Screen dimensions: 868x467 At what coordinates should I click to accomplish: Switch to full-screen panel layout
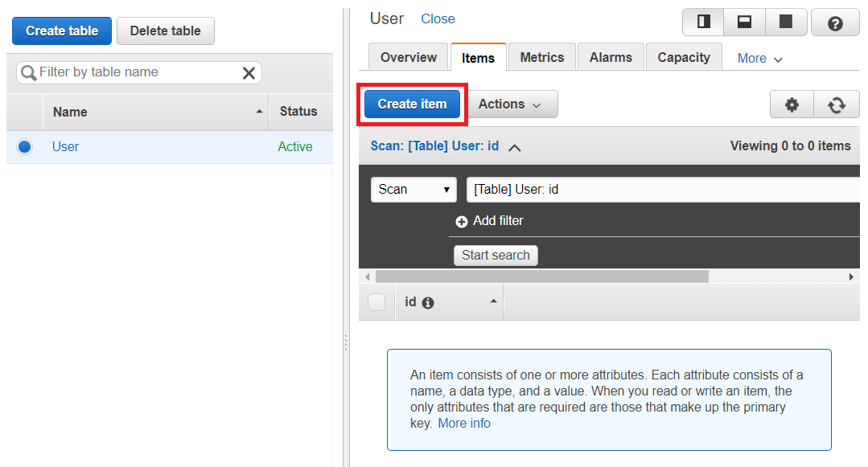[786, 23]
